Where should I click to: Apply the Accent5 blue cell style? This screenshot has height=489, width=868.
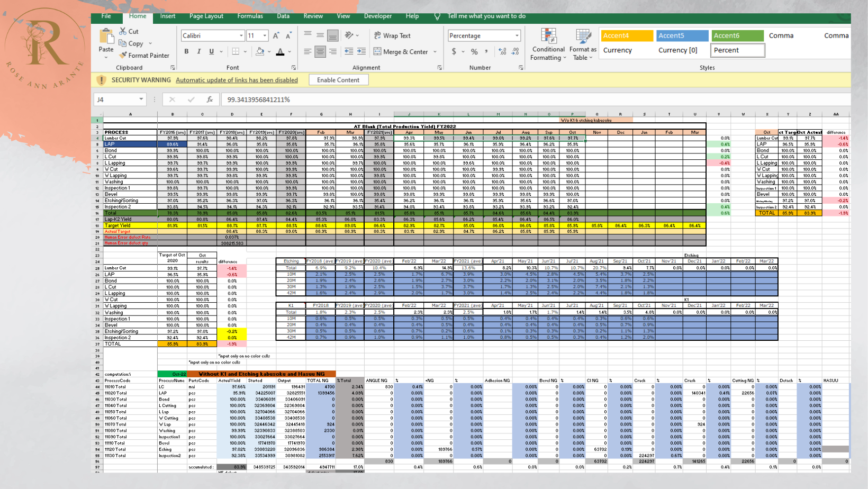(x=682, y=35)
